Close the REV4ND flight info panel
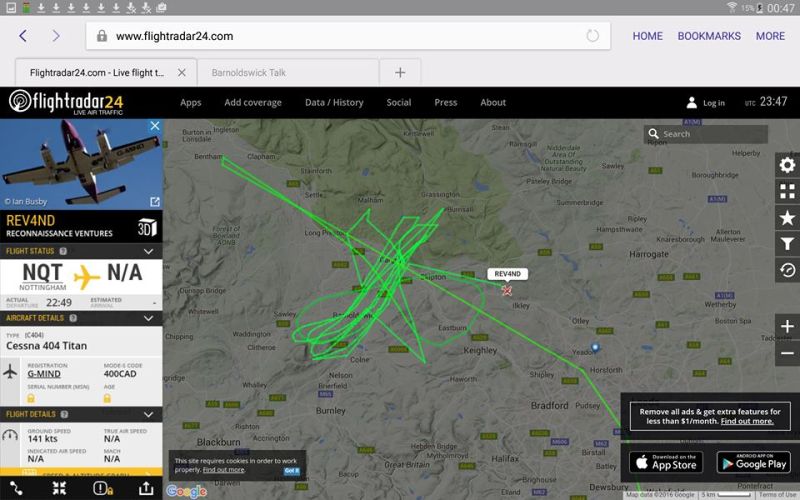800x500 pixels. point(155,126)
